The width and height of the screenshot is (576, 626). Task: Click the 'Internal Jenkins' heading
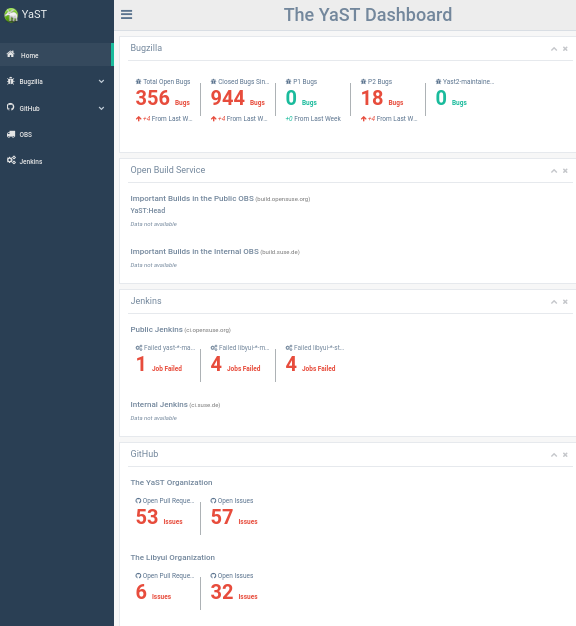(159, 404)
